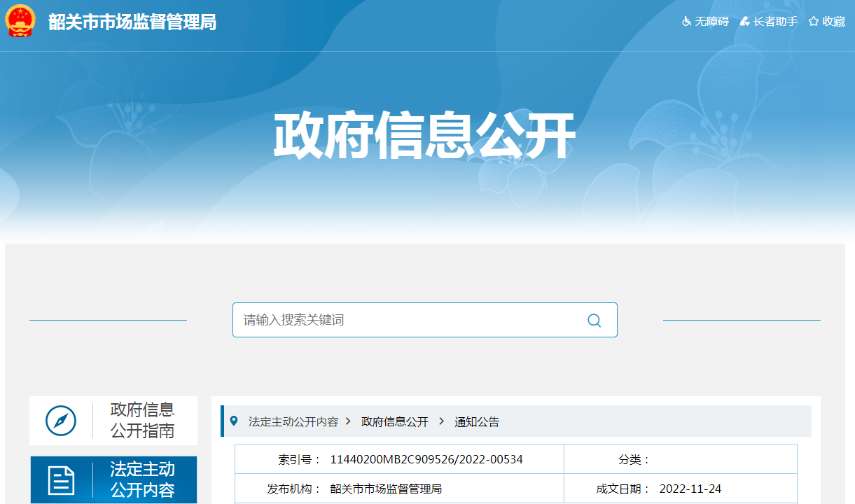Enable 无障碍 accessibility mode

(x=706, y=22)
